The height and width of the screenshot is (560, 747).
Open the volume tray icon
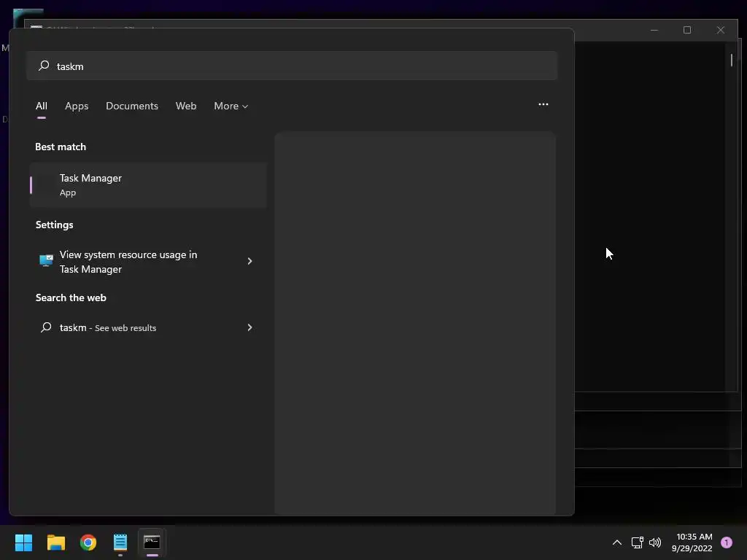click(x=656, y=542)
